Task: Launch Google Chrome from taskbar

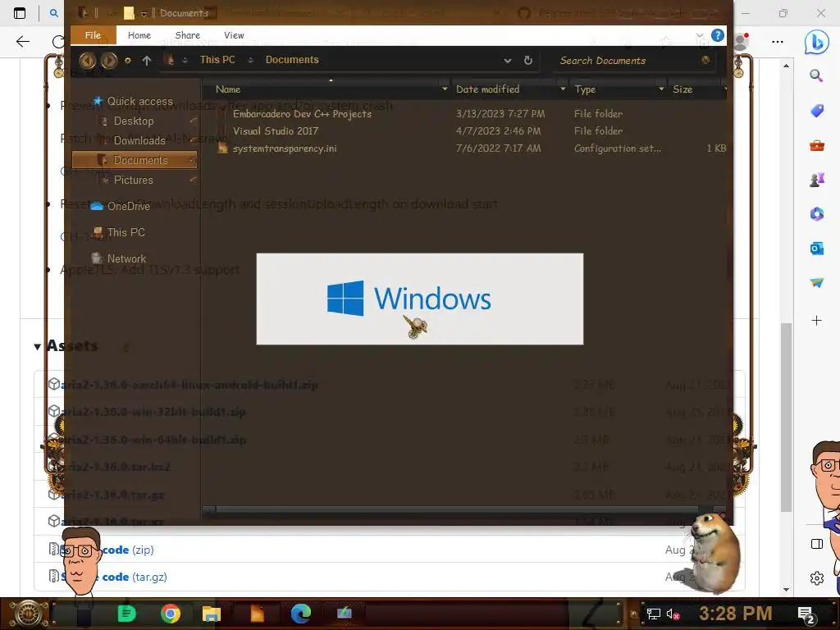Action: click(171, 614)
